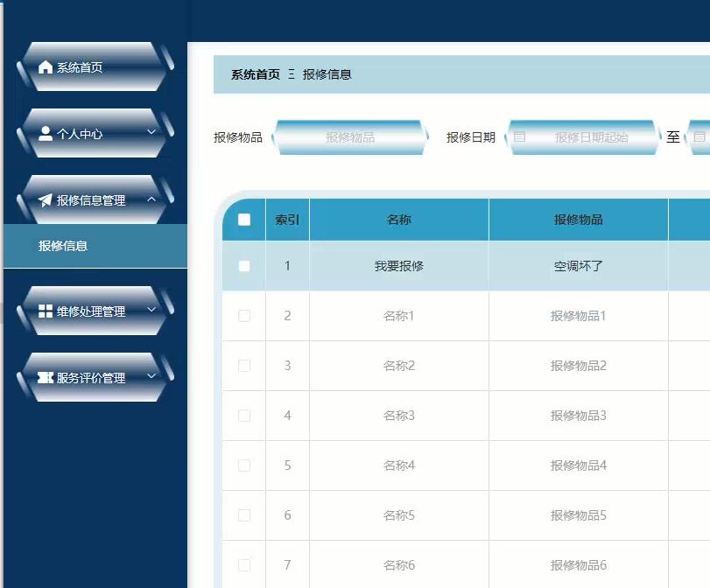The width and height of the screenshot is (710, 588).
Task: Click index number 7 in the table
Action: (287, 564)
